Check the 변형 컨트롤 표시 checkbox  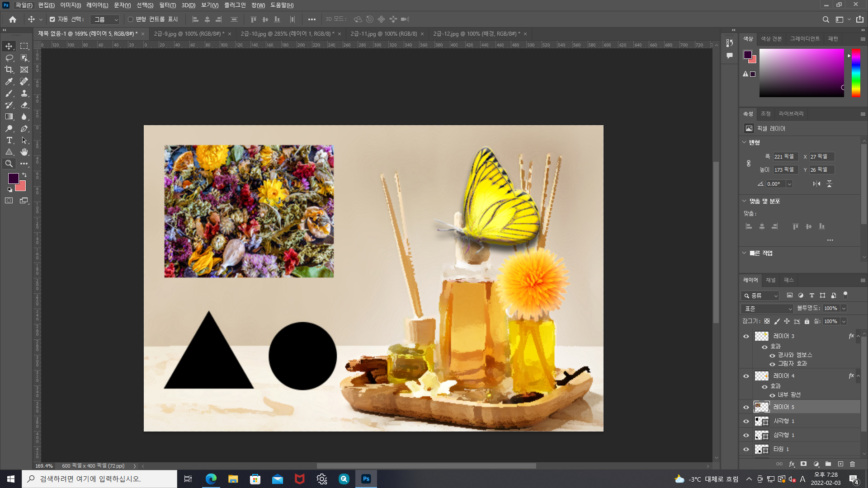click(131, 19)
